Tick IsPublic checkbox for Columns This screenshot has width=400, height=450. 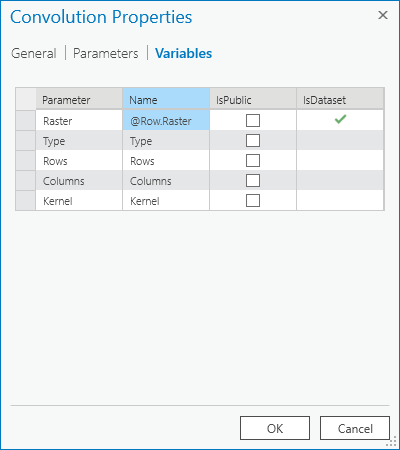253,180
